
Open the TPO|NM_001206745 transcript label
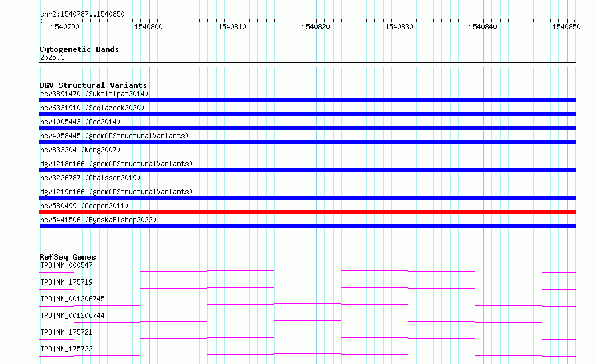click(x=72, y=299)
